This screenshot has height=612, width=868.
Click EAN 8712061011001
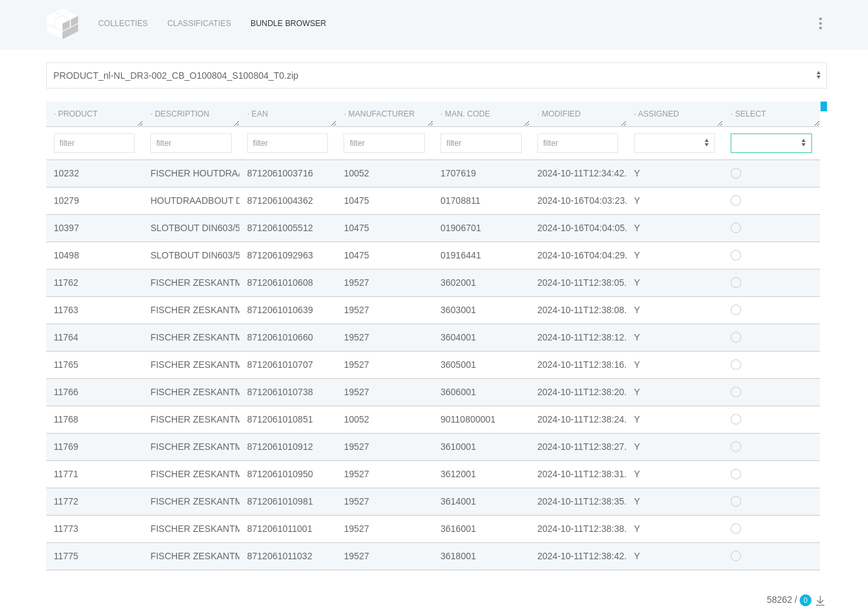pos(280,529)
